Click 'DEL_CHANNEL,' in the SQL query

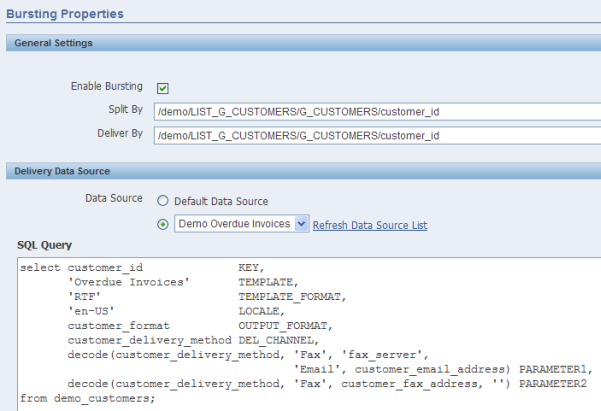(279, 340)
